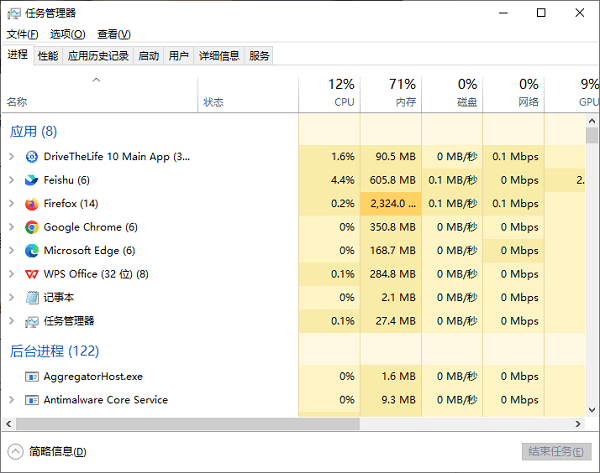Click the Microsoft Edge app icon
600x473 pixels.
(x=32, y=251)
